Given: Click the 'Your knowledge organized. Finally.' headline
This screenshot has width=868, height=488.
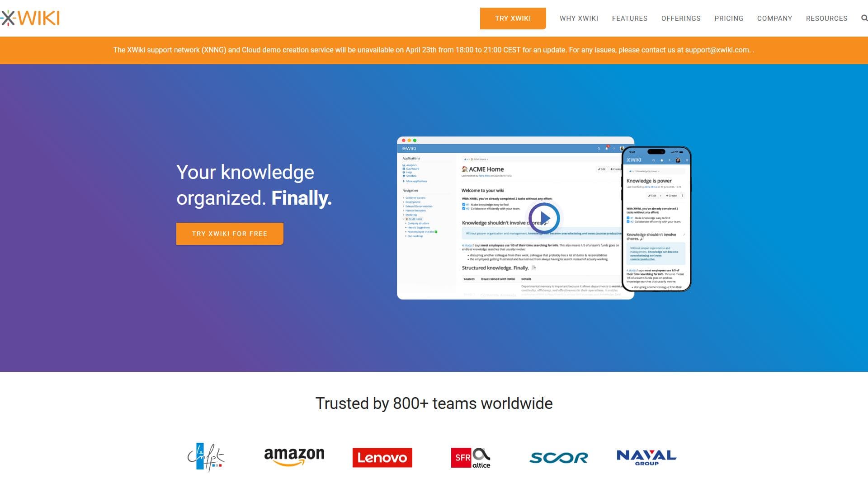Looking at the screenshot, I should click(254, 185).
